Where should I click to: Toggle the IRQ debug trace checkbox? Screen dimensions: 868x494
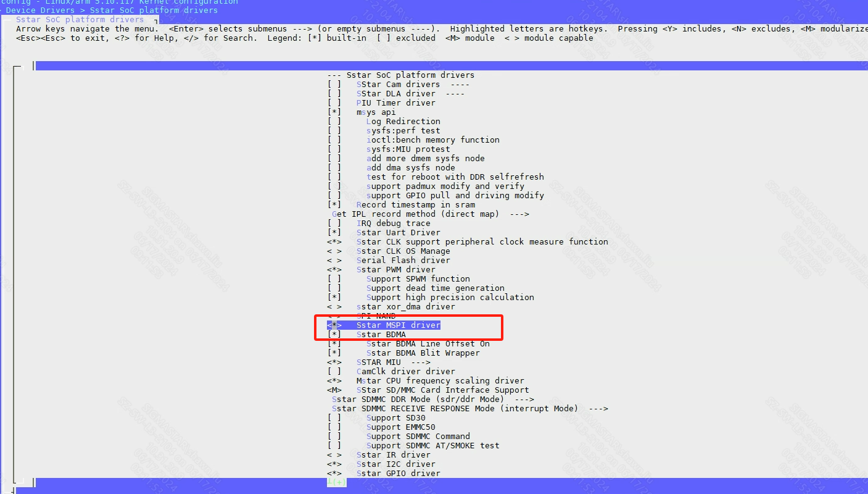point(334,224)
